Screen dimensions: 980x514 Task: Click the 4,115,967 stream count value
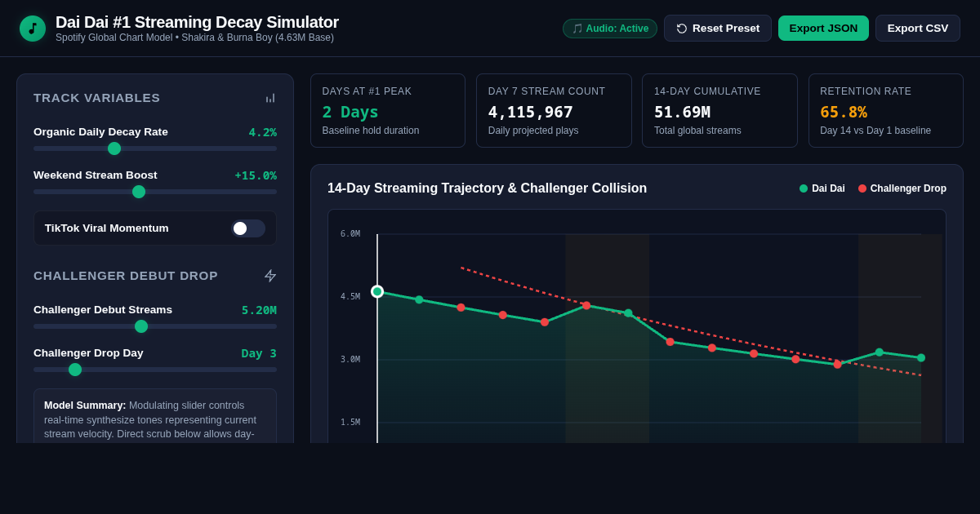click(x=531, y=112)
